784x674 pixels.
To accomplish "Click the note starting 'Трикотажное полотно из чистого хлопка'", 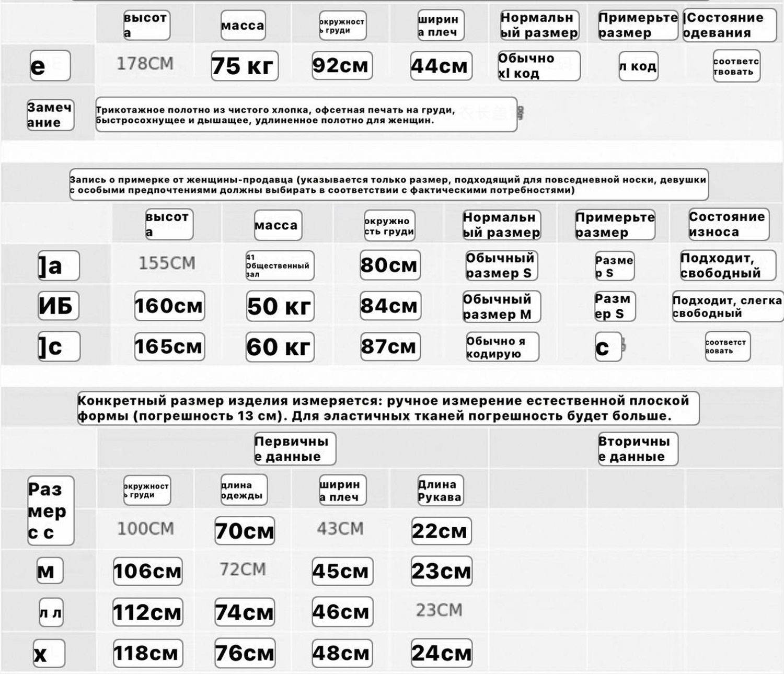I will [x=306, y=114].
